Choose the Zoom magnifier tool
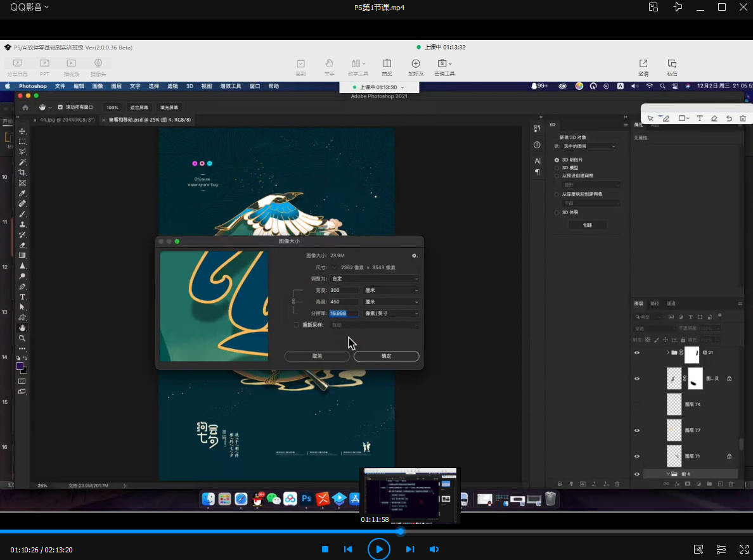 pyautogui.click(x=22, y=338)
